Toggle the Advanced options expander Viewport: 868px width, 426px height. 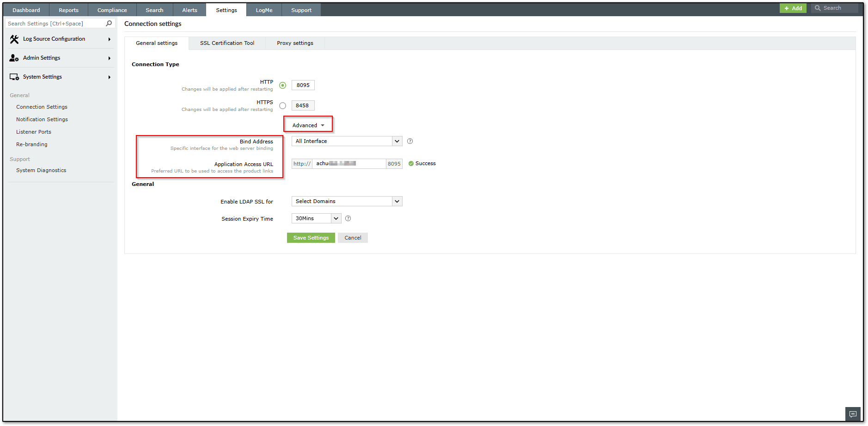tap(308, 125)
